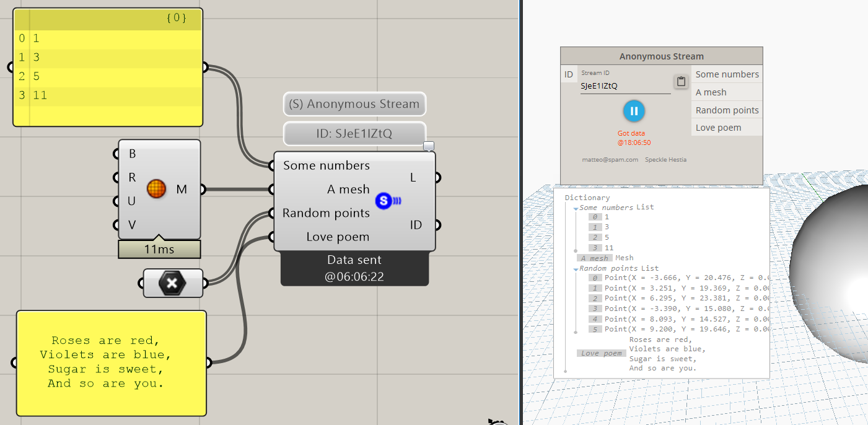Click the output grip of the numbers panel
Viewport: 868px width, 425px height.
pos(206,68)
